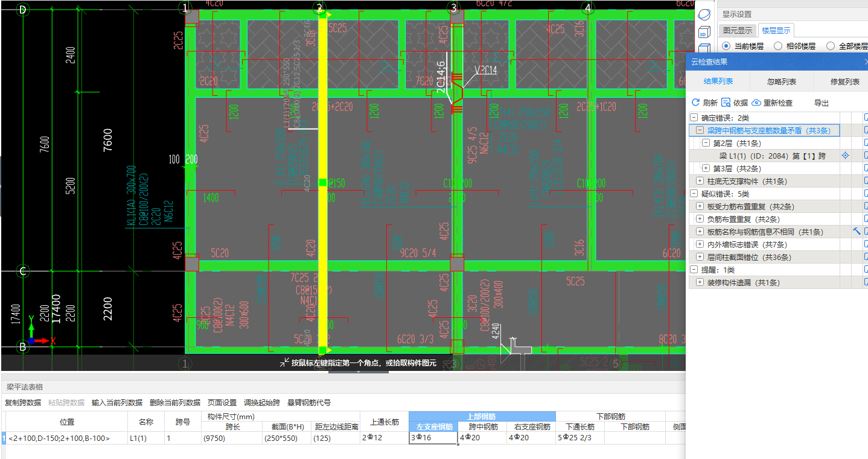This screenshot has height=459, width=868.
Task: Select 跨中钢筋 cell 4⌀20
Action: [x=482, y=438]
